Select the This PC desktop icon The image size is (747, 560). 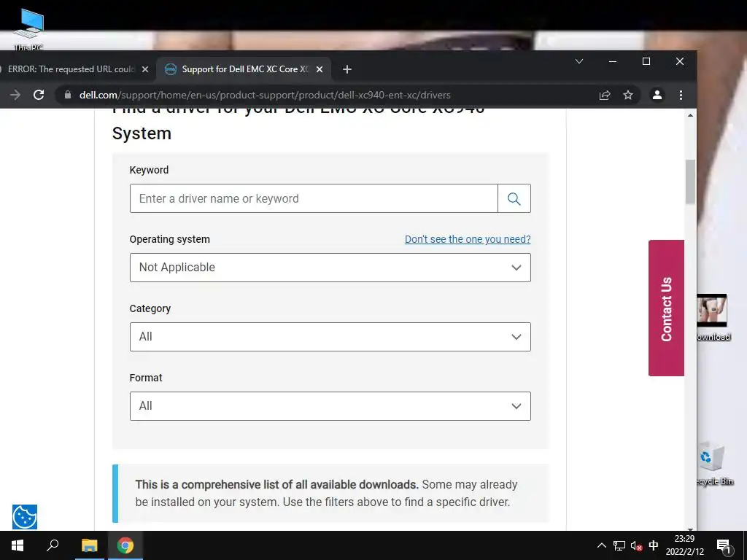tap(28, 29)
